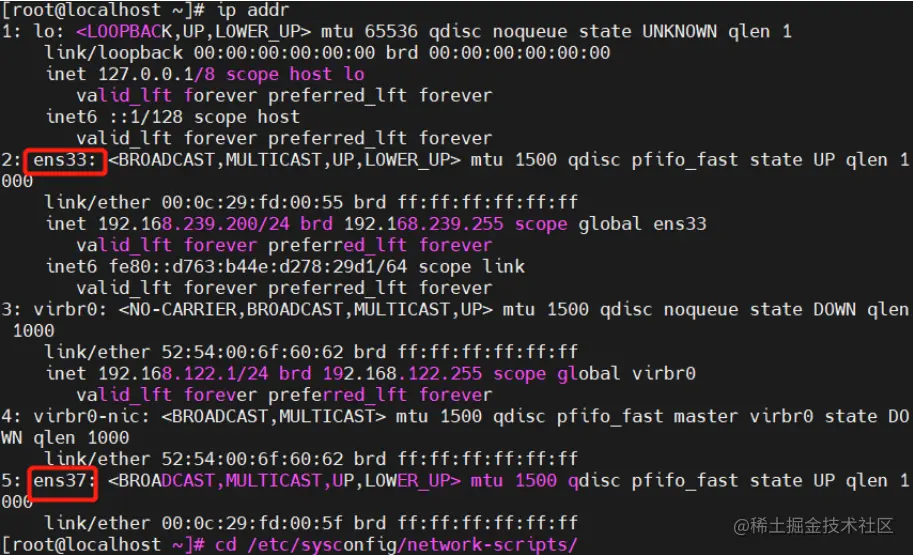Screen dimensions: 913x555
Task: Click the NO-CARRIER,BROADCAST,MULTICAST,UP flags text
Action: 306,310
